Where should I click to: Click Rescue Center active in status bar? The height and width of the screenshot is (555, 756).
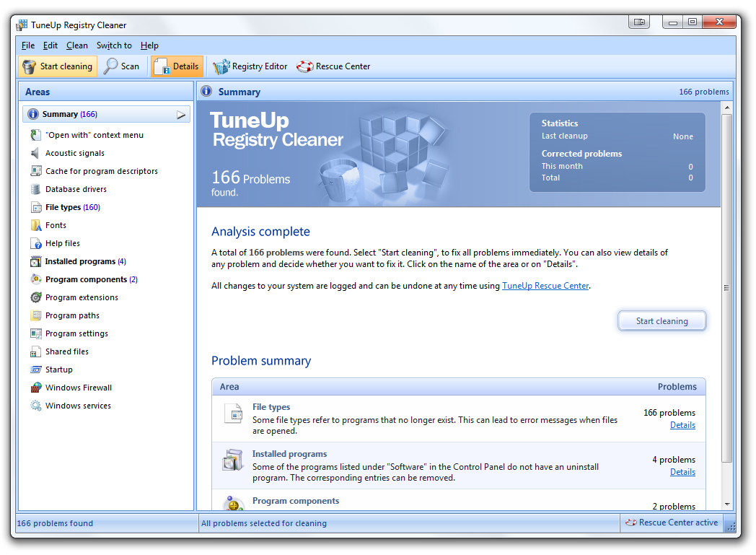tap(671, 523)
